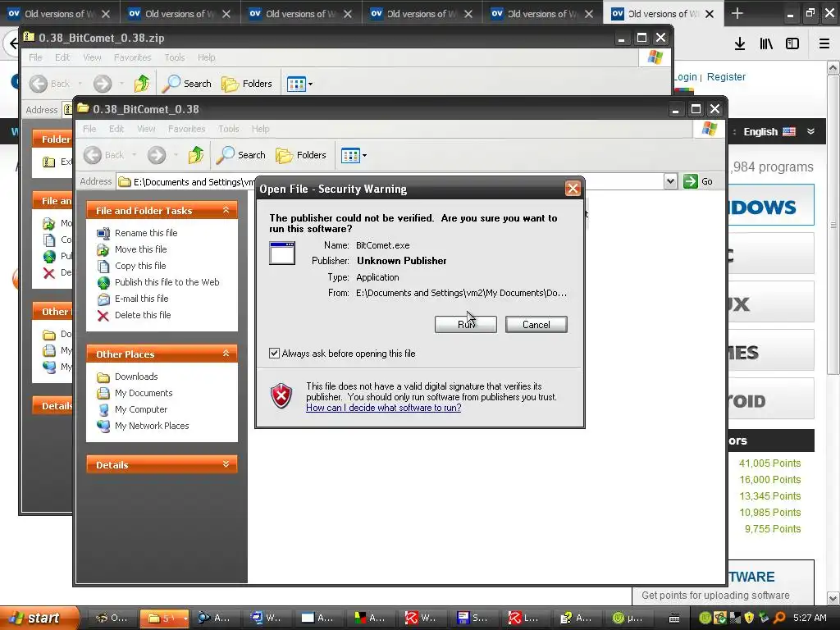Image resolution: width=840 pixels, height=630 pixels.
Task: Click browser Downloads arrow icon
Action: coord(740,43)
